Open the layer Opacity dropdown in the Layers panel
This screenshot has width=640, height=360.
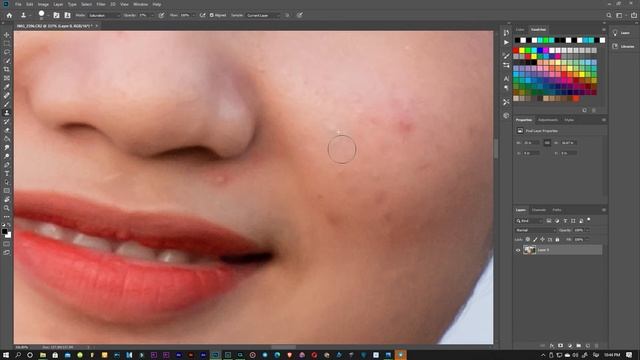pos(588,230)
